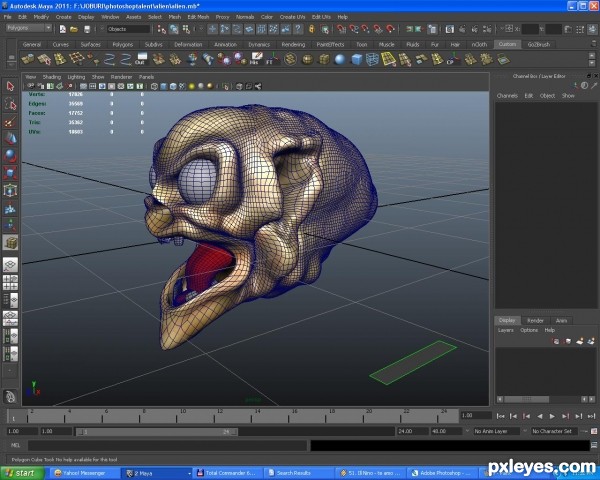The width and height of the screenshot is (600, 480).
Task: Switch to the Anim layer tab
Action: [x=561, y=320]
